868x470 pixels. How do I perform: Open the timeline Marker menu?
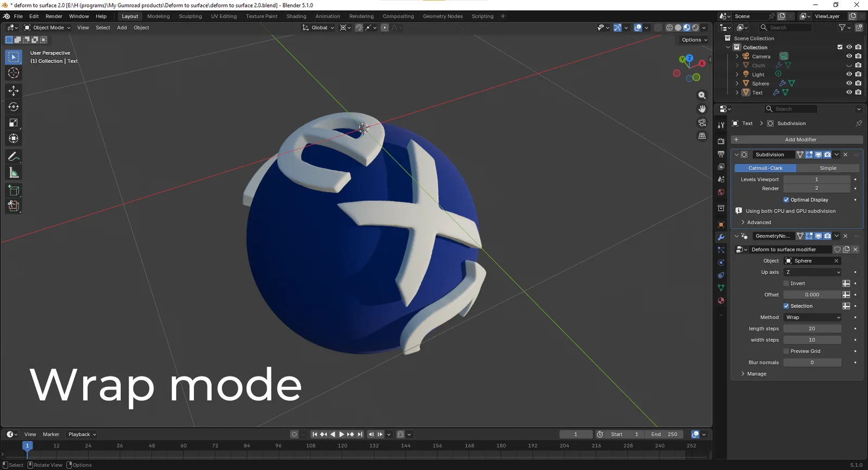pyautogui.click(x=51, y=434)
